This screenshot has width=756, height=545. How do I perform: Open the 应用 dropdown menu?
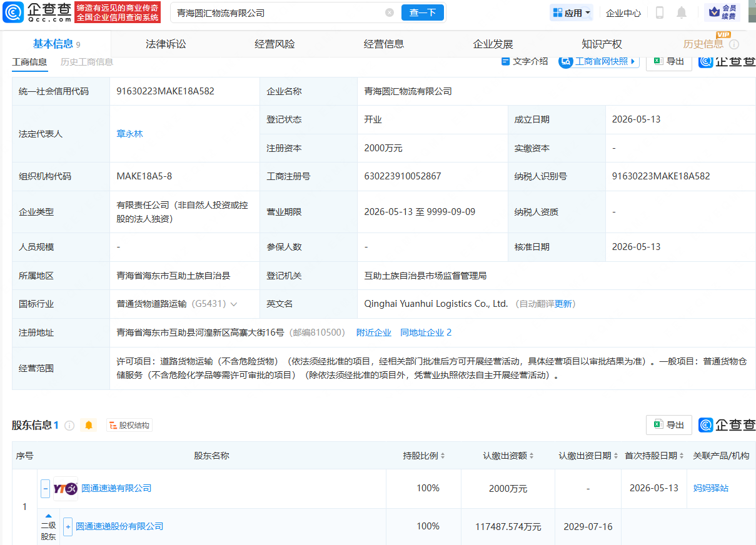pyautogui.click(x=571, y=12)
